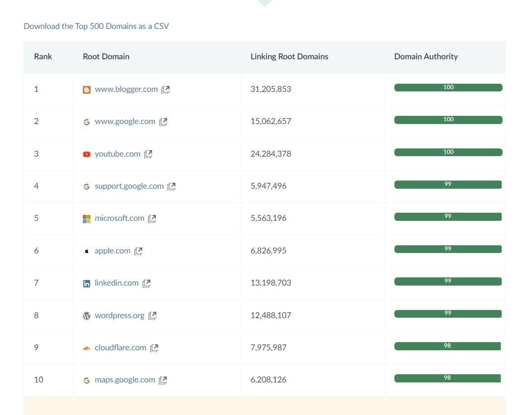Open the support.google.com domain link
532x415 pixels.
point(129,186)
